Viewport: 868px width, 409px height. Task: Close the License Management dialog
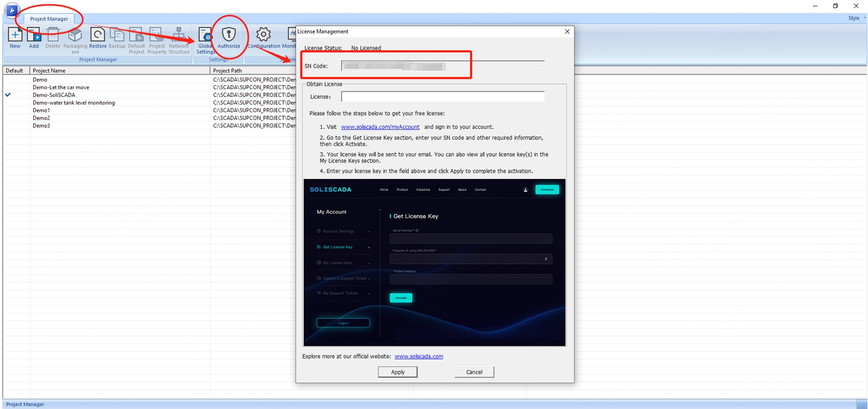point(567,32)
